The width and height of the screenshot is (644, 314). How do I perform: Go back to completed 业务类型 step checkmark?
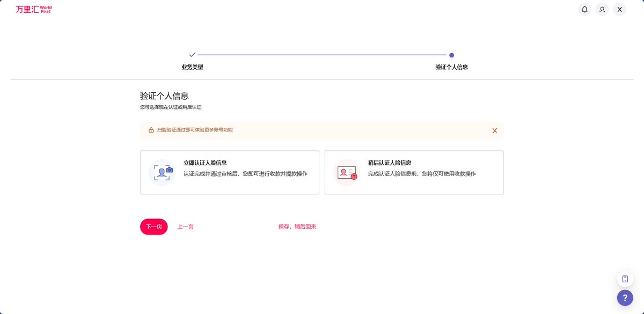click(x=192, y=55)
